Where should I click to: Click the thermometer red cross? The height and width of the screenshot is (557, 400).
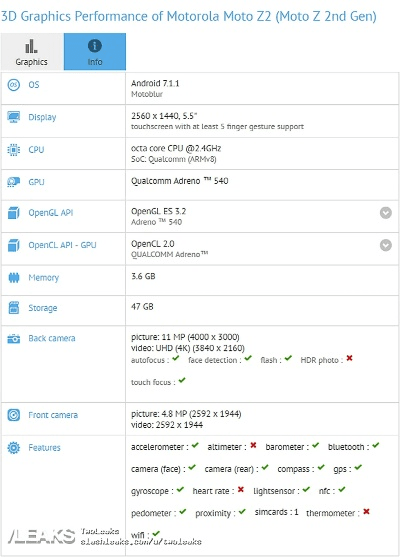tap(367, 512)
